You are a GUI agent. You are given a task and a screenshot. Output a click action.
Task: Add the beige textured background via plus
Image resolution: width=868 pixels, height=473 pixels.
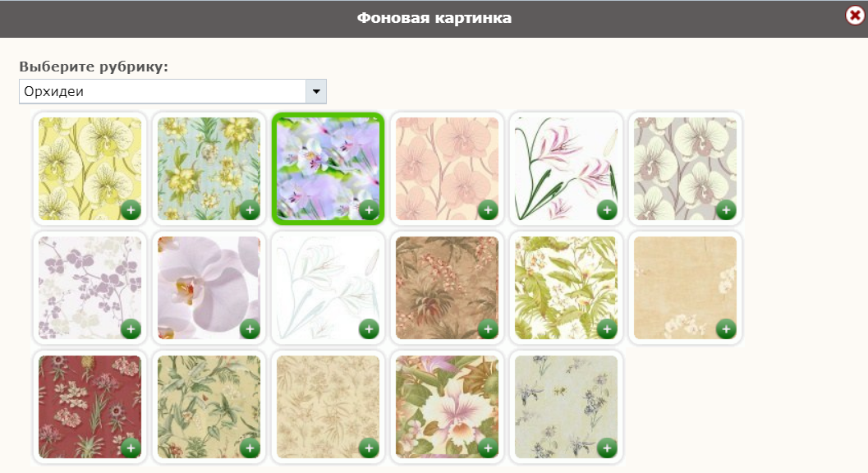(x=726, y=329)
